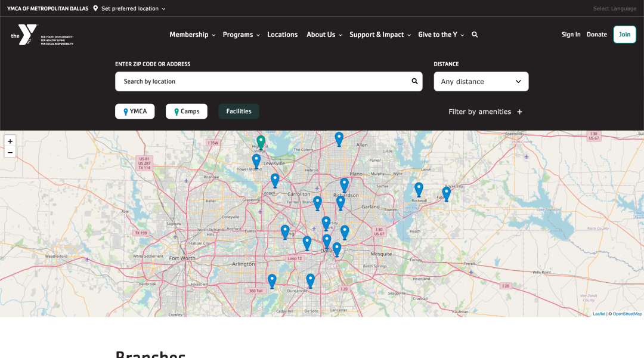Screen dimensions: 644x358
Task: Open the Membership menu
Action: pyautogui.click(x=192, y=35)
